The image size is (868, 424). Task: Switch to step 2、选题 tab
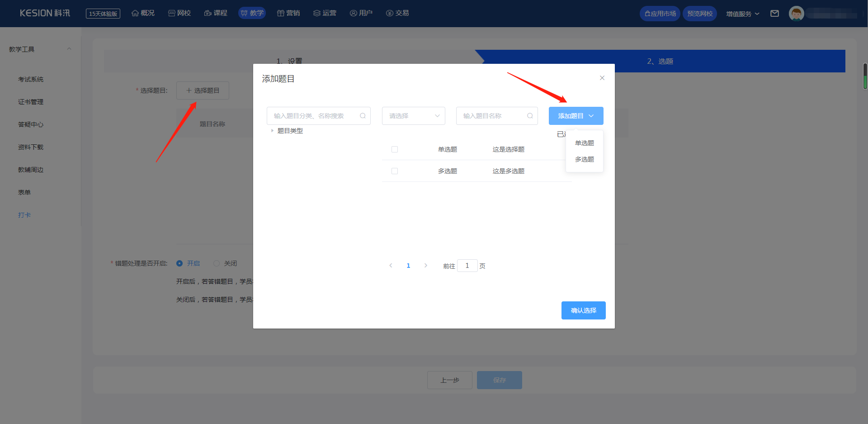tap(660, 61)
